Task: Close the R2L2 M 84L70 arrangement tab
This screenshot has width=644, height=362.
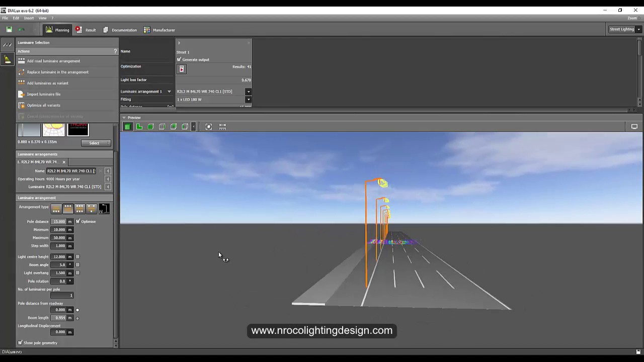Action: (x=64, y=162)
